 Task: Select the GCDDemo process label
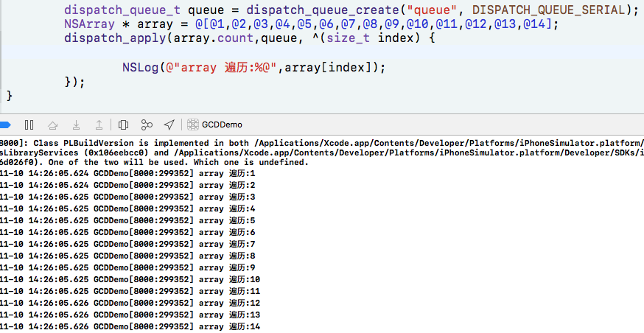pyautogui.click(x=223, y=125)
